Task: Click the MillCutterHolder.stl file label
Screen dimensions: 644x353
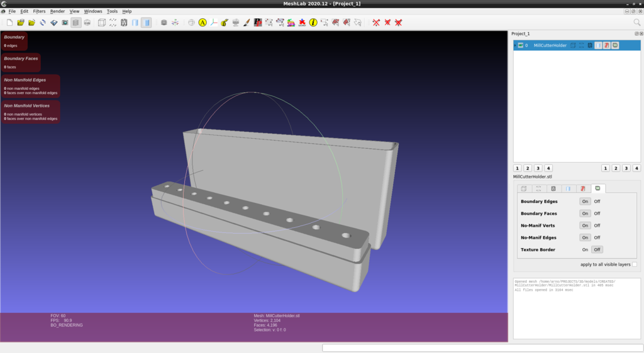Action: pos(532,176)
